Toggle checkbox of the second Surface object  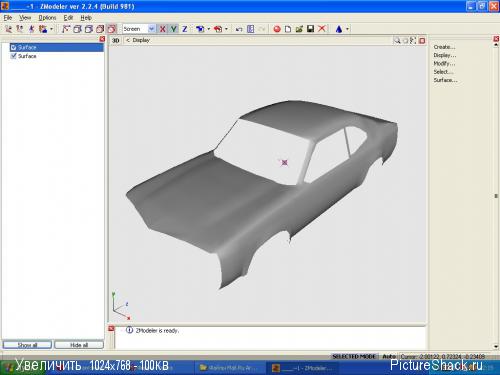pyautogui.click(x=14, y=56)
